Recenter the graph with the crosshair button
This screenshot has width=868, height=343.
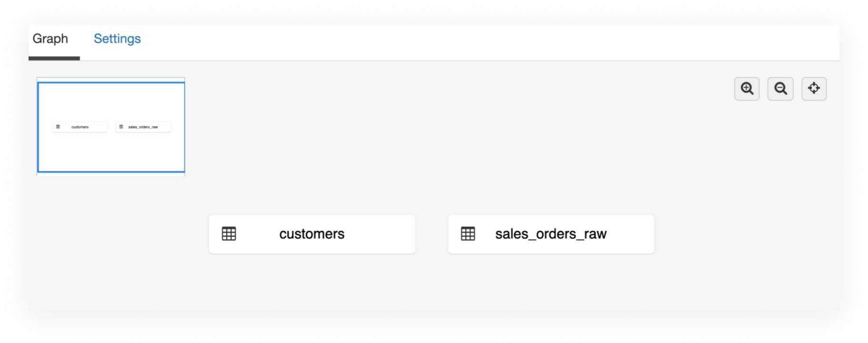pos(814,89)
